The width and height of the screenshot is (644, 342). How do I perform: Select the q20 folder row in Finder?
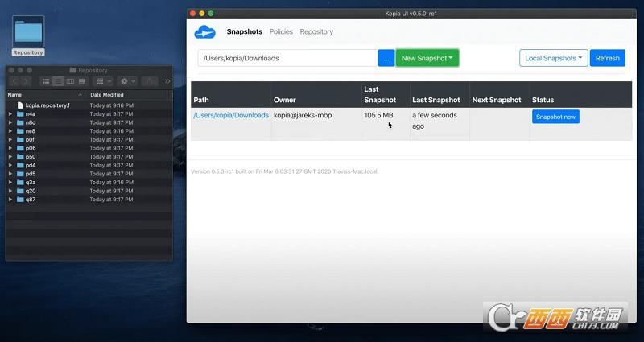89,191
